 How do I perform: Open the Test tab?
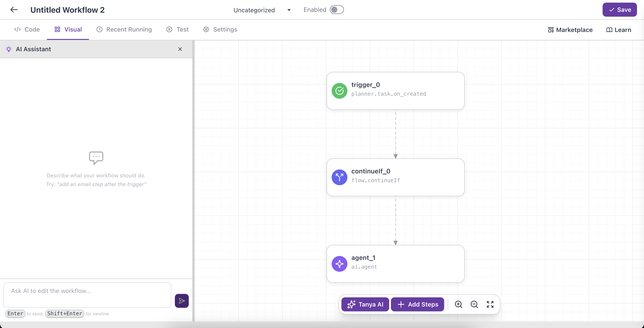click(x=177, y=30)
